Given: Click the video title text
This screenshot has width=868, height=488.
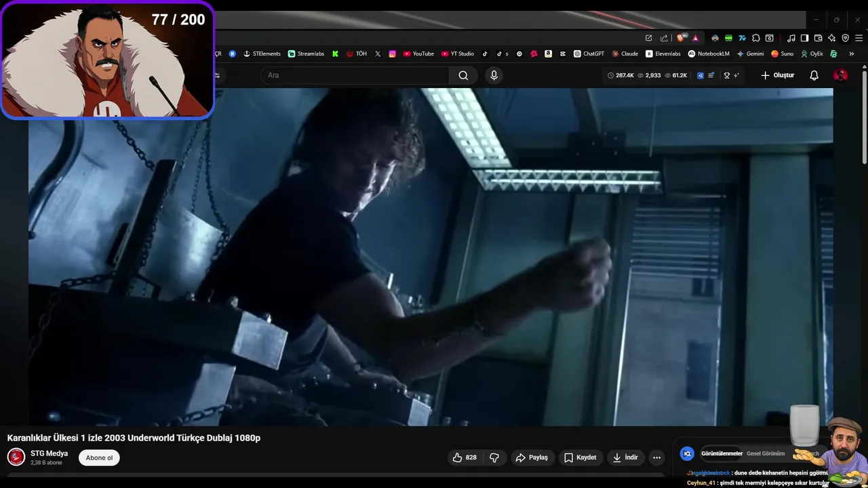Looking at the screenshot, I should 134,438.
